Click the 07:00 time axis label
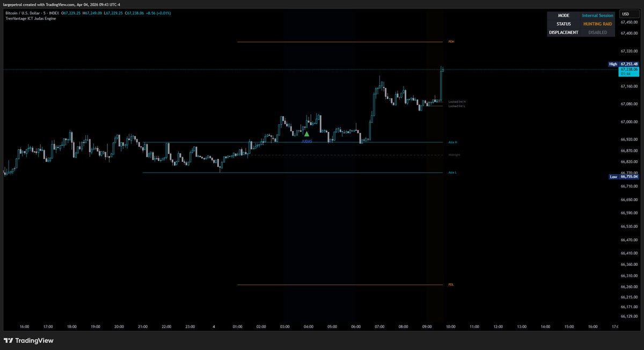644x350 pixels. click(379, 326)
